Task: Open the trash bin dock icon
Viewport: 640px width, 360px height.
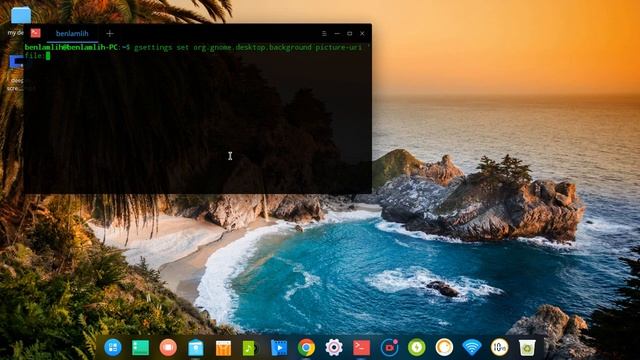Action: [x=527, y=348]
